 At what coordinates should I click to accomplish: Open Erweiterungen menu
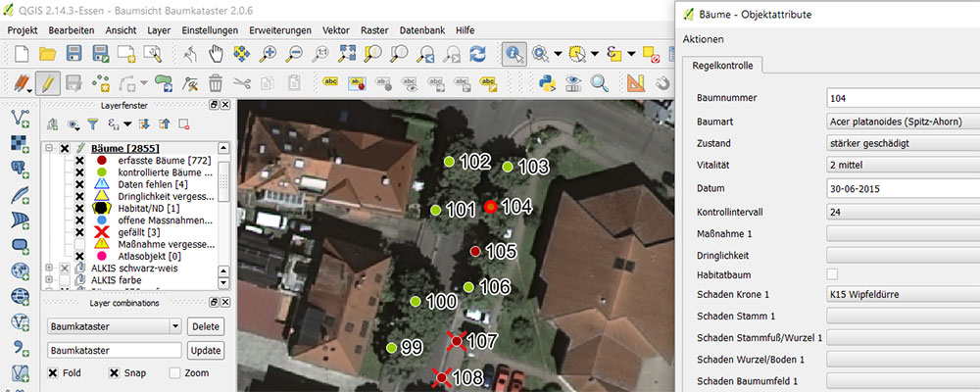(280, 30)
